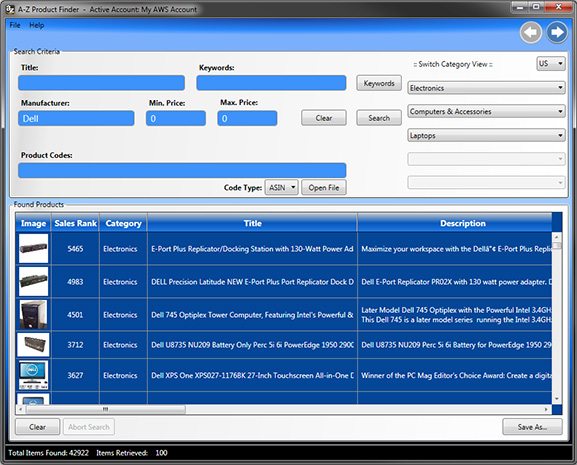Open the empty fifth category dropdown

pyautogui.click(x=486, y=182)
